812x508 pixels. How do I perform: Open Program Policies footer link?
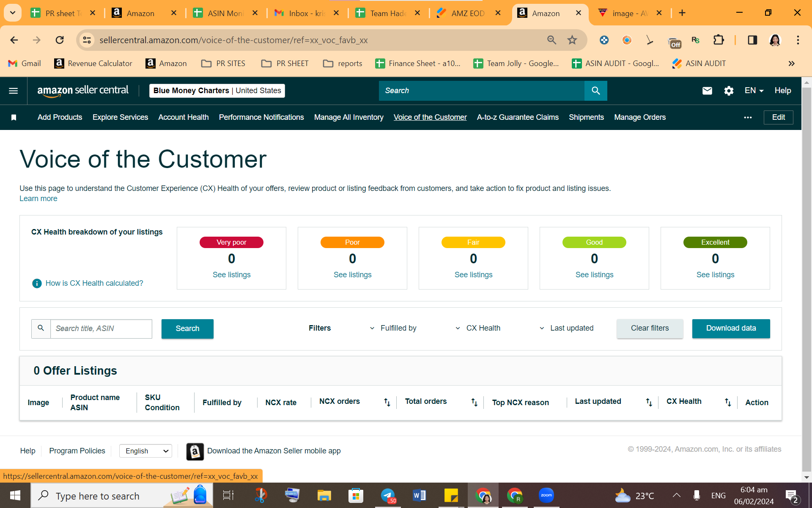click(x=77, y=451)
